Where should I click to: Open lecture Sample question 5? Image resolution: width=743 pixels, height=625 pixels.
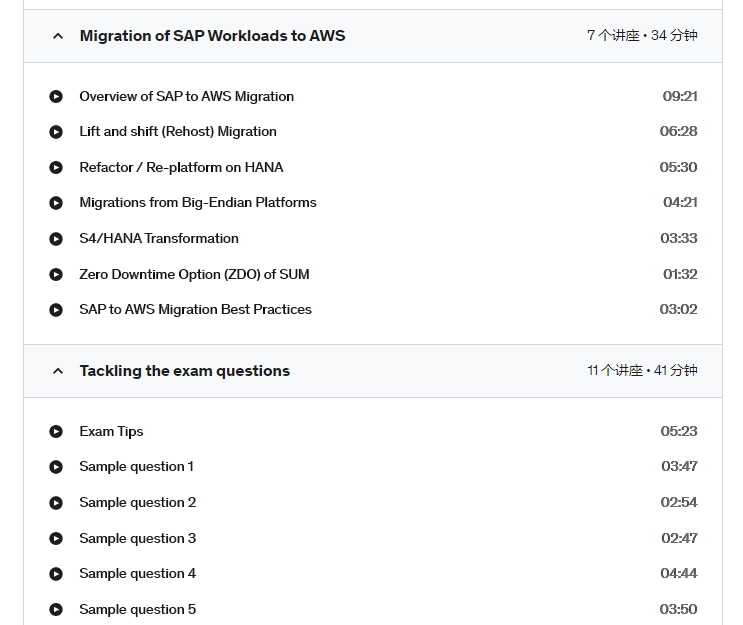138,609
